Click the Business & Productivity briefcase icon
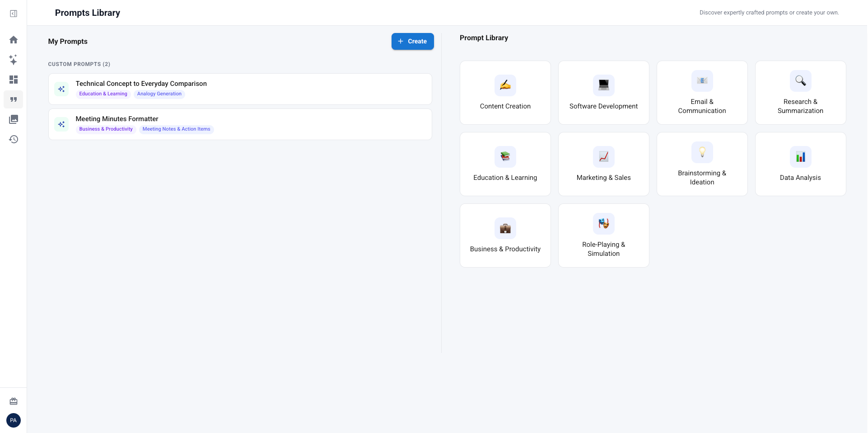 [505, 228]
